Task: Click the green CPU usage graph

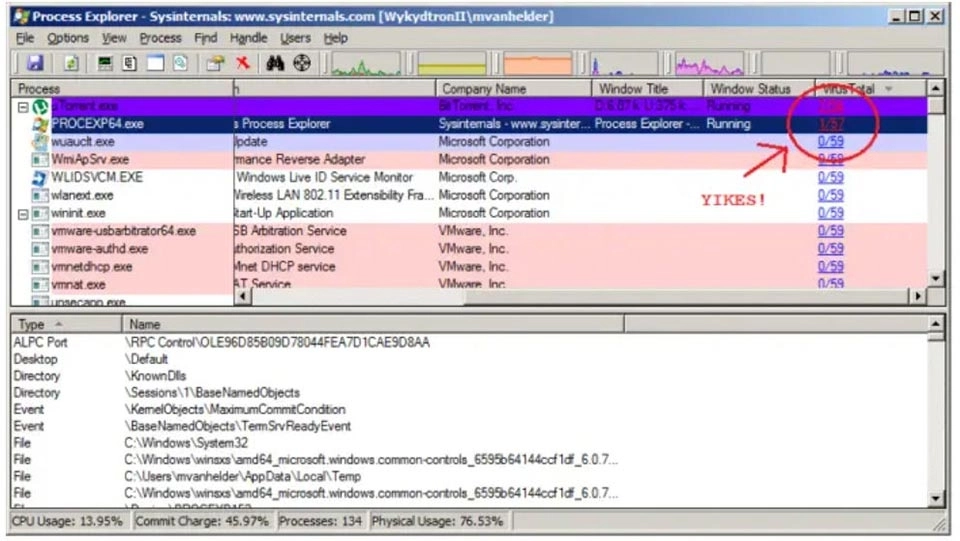Action: [366, 64]
